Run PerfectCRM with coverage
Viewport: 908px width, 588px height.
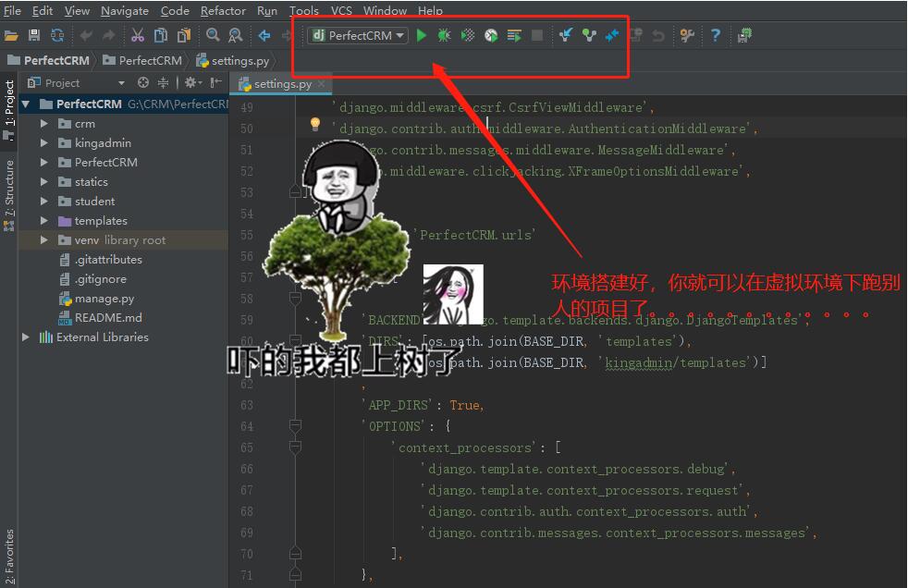click(x=467, y=35)
